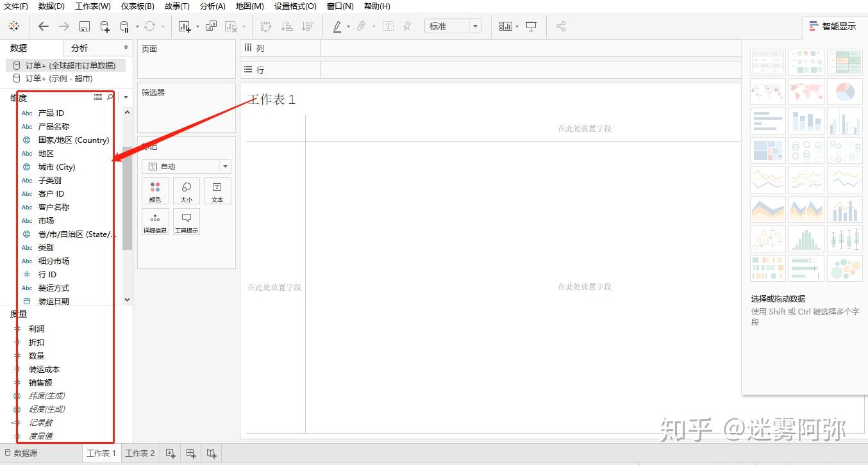Image resolution: width=868 pixels, height=465 pixels.
Task: Click the 维度 list scrollbar up arrow
Action: click(x=127, y=112)
